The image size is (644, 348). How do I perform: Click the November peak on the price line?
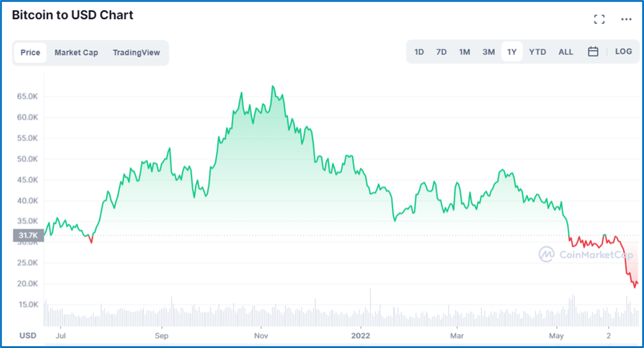pos(273,86)
